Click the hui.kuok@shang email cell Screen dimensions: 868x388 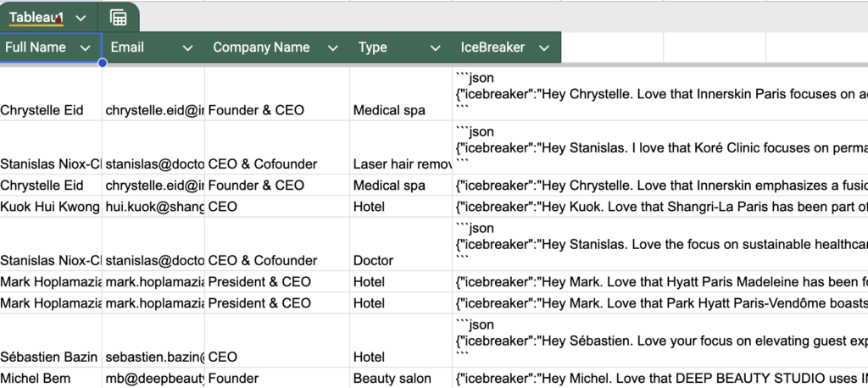(x=153, y=207)
